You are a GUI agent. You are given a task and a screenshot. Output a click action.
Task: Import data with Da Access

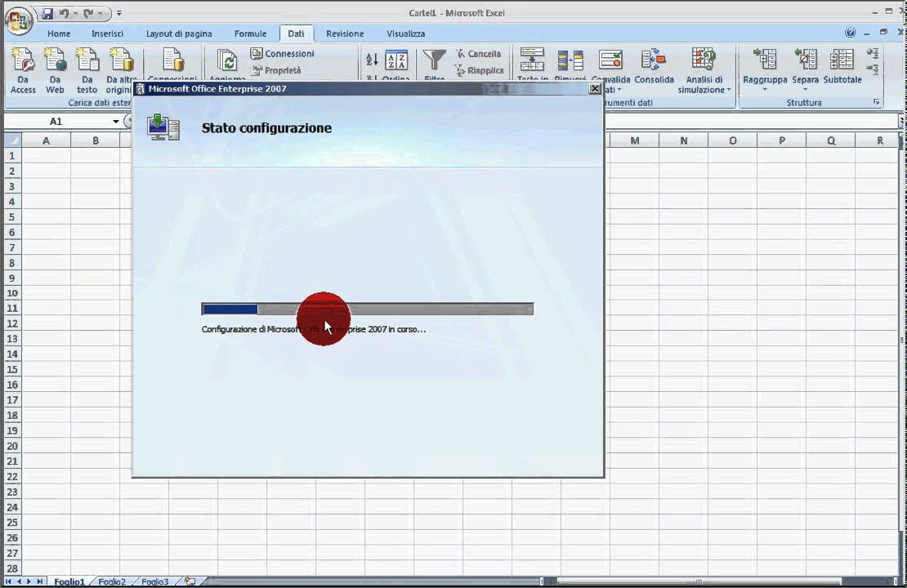point(23,70)
